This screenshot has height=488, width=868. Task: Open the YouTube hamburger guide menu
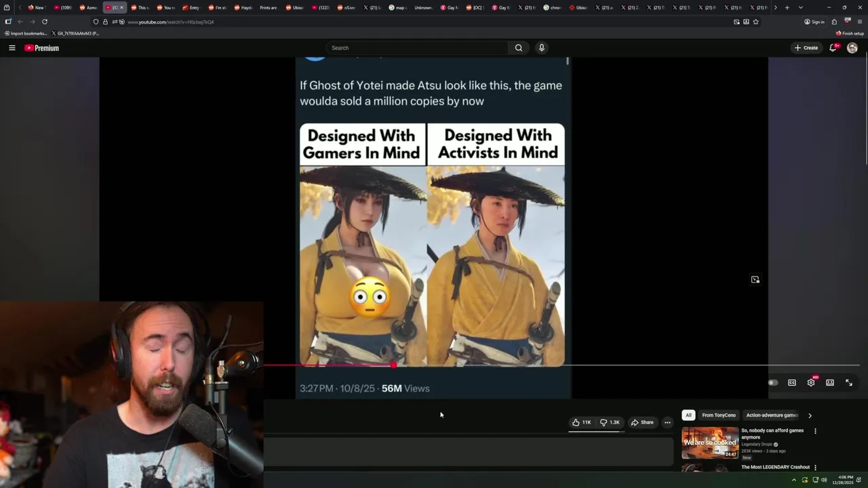pos(12,48)
